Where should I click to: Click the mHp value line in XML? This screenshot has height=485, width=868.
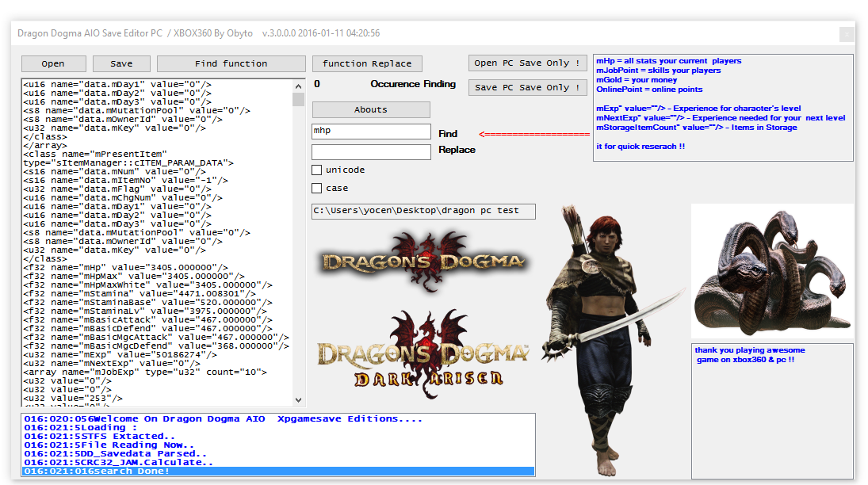[x=125, y=267]
